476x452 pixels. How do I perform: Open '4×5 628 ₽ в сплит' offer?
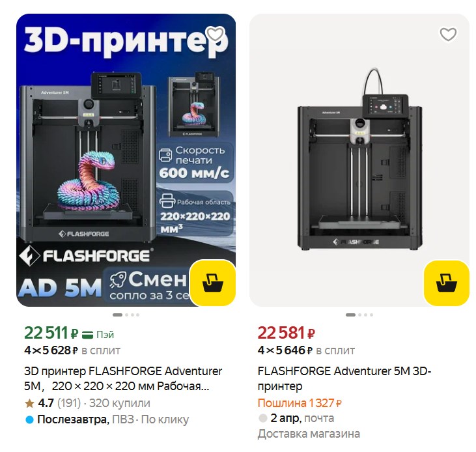point(72,350)
